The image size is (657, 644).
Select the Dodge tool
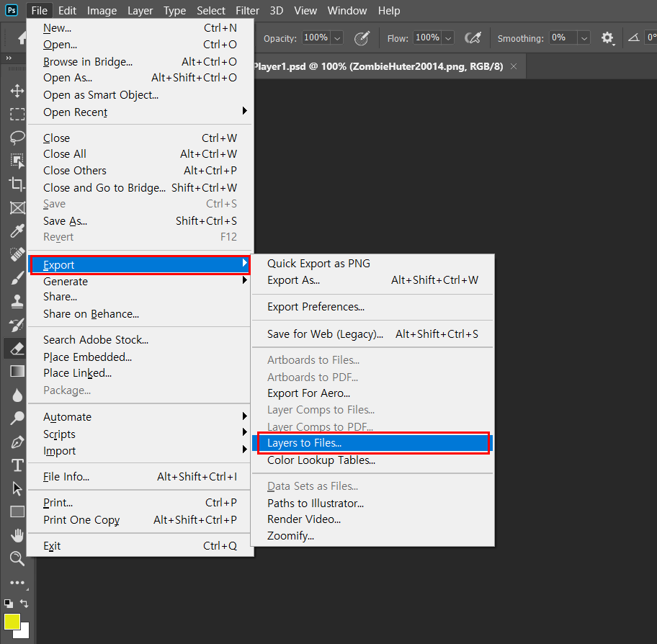pos(17,418)
